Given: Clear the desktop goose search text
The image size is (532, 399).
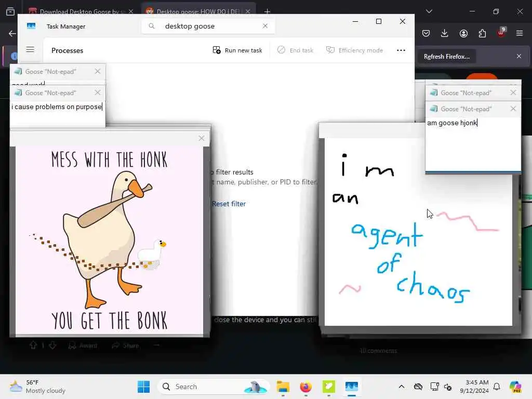Looking at the screenshot, I should click(x=265, y=26).
